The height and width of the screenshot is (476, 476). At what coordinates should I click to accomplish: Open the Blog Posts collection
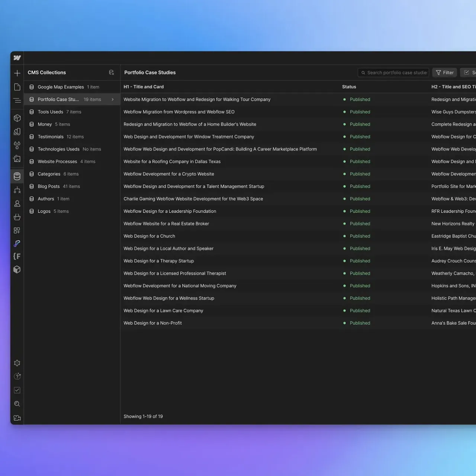tap(72, 186)
